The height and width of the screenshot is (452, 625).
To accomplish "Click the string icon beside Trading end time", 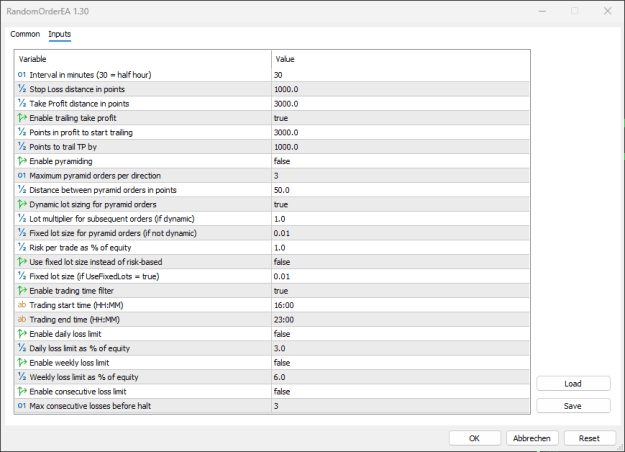I will (22, 319).
